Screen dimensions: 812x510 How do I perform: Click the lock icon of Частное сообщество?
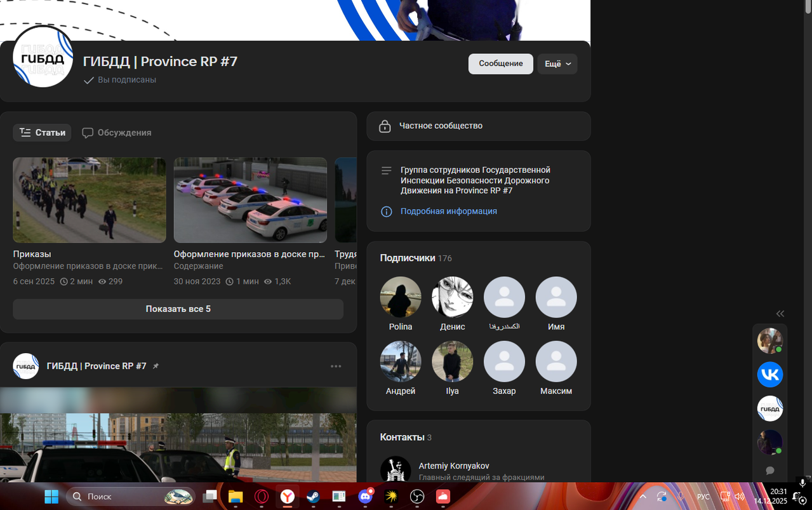(385, 126)
